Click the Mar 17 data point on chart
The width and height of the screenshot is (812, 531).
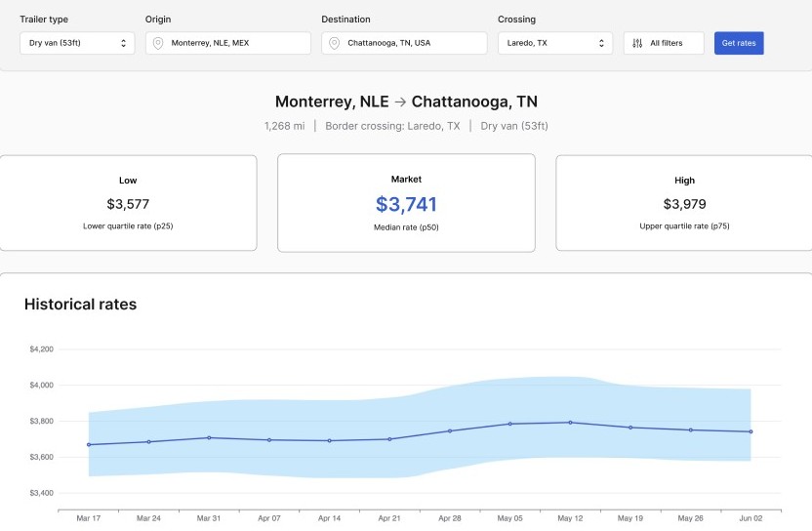pyautogui.click(x=89, y=444)
